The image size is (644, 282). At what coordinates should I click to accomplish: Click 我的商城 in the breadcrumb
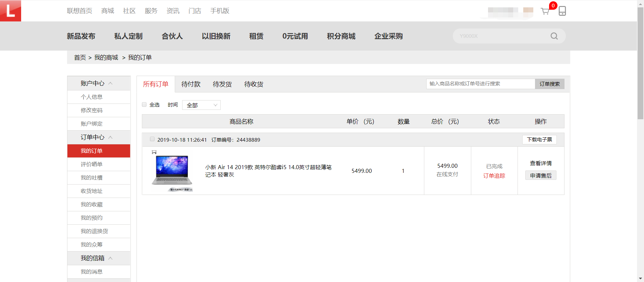click(x=106, y=58)
